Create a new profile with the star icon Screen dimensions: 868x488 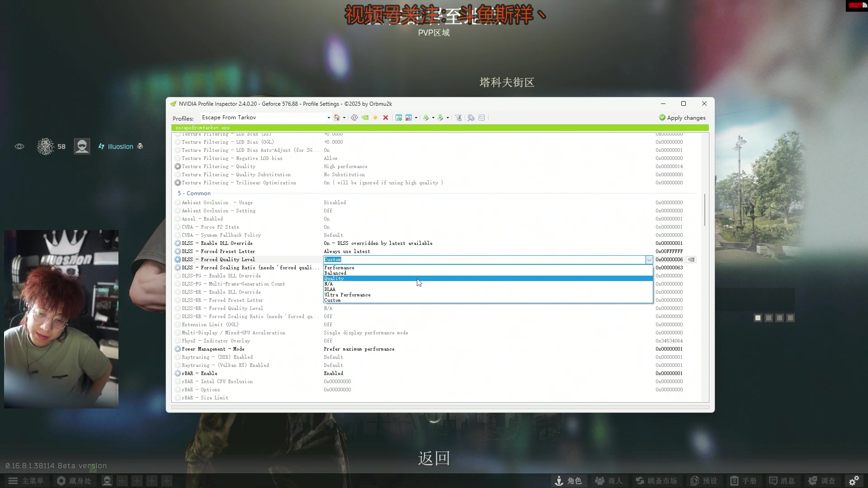[375, 117]
